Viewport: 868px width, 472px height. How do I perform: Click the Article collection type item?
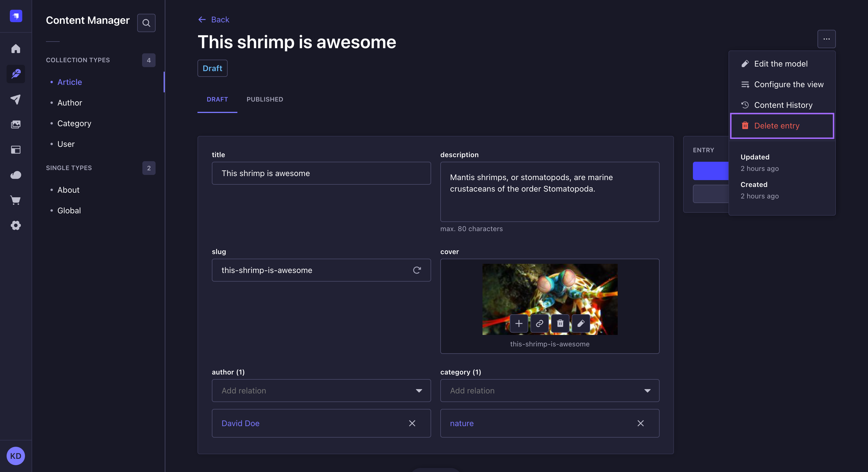pyautogui.click(x=69, y=82)
